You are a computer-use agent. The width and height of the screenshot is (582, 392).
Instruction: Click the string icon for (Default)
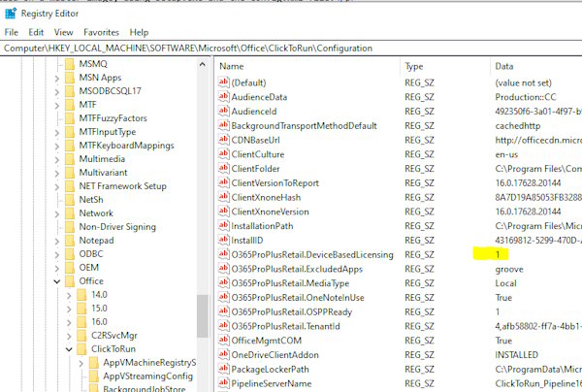pyautogui.click(x=223, y=82)
